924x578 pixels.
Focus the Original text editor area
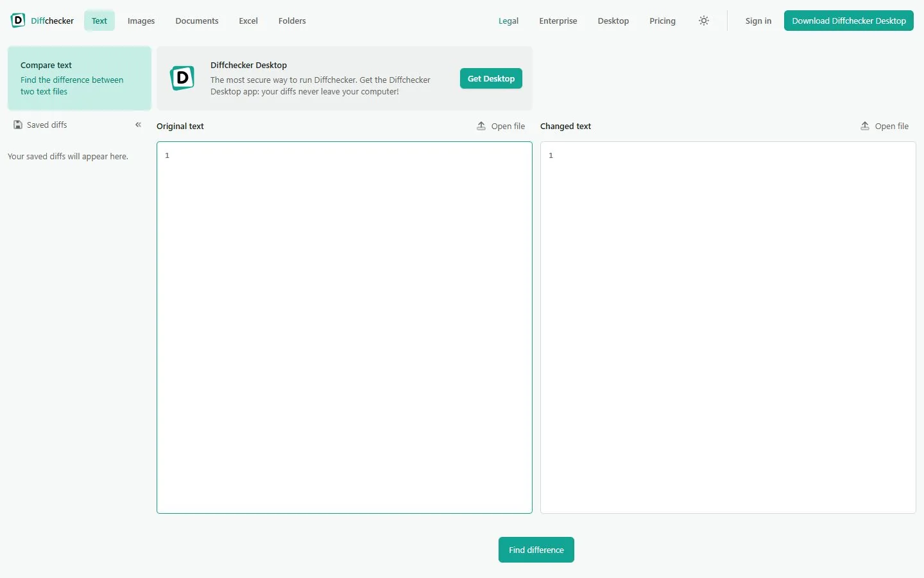coord(345,328)
